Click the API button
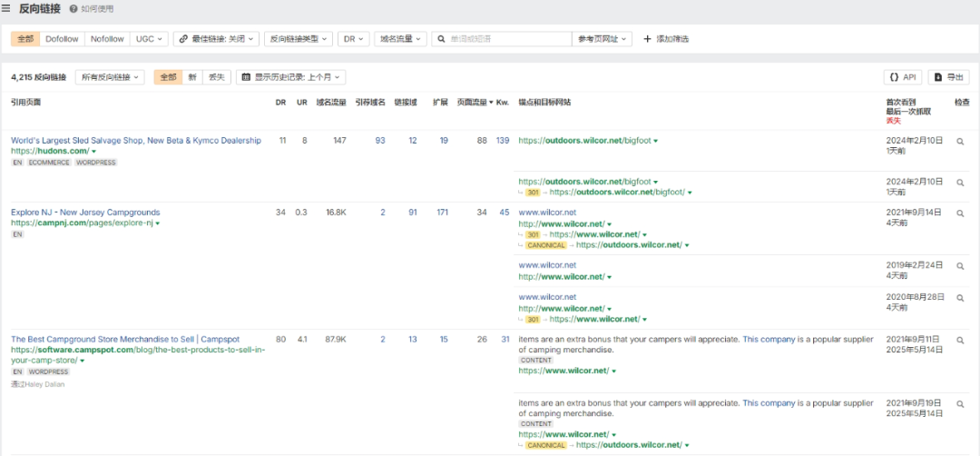The image size is (980, 456). coord(903,77)
